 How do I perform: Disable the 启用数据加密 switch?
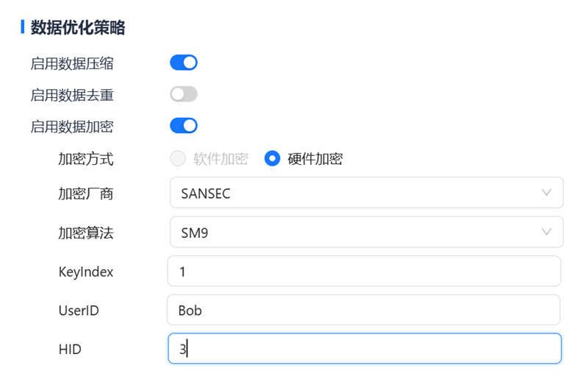184,126
